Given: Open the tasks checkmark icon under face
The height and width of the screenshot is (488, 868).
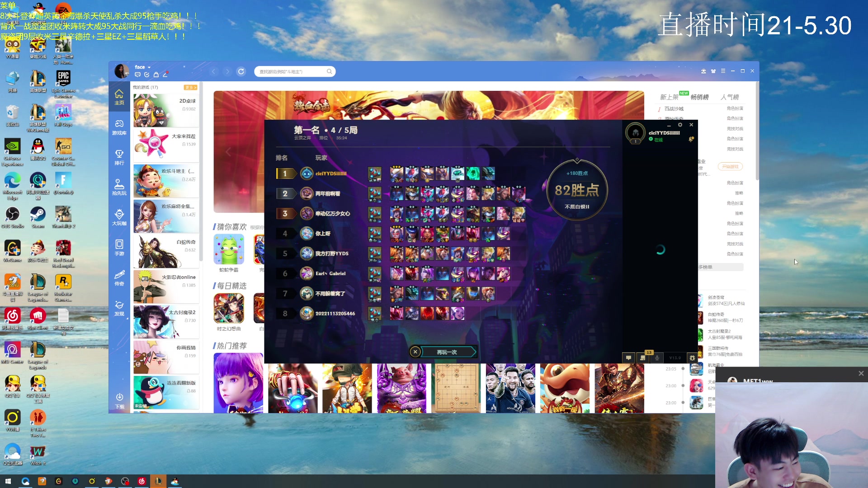Looking at the screenshot, I should pyautogui.click(x=146, y=75).
